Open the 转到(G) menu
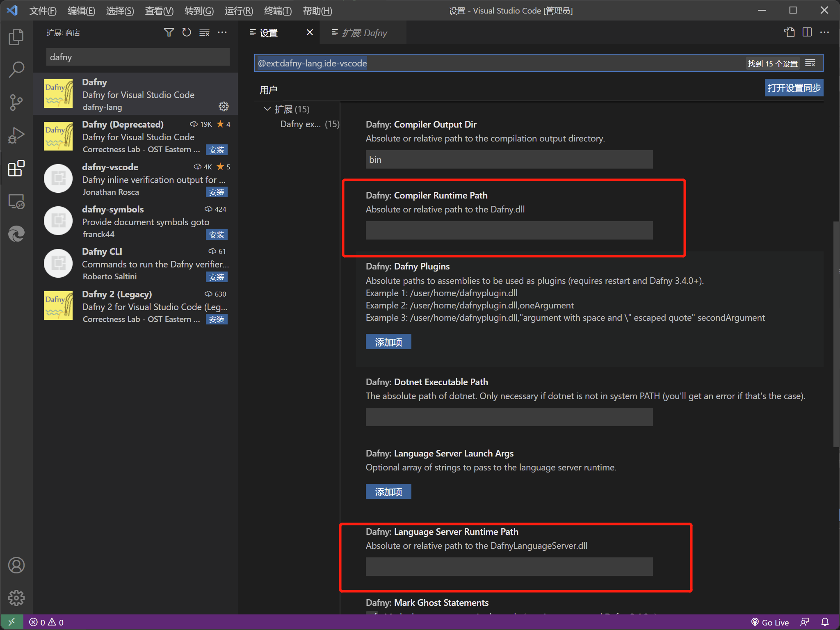This screenshot has height=630, width=840. click(199, 11)
